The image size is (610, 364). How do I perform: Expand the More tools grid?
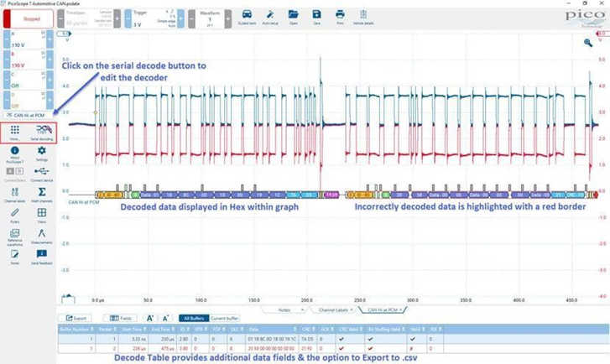[15, 132]
